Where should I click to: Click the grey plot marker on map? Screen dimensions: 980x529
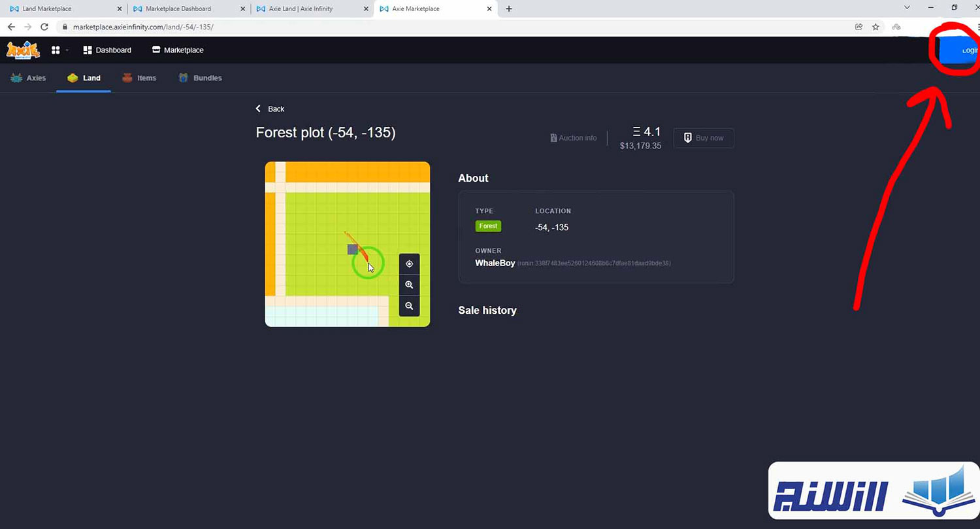coord(353,249)
